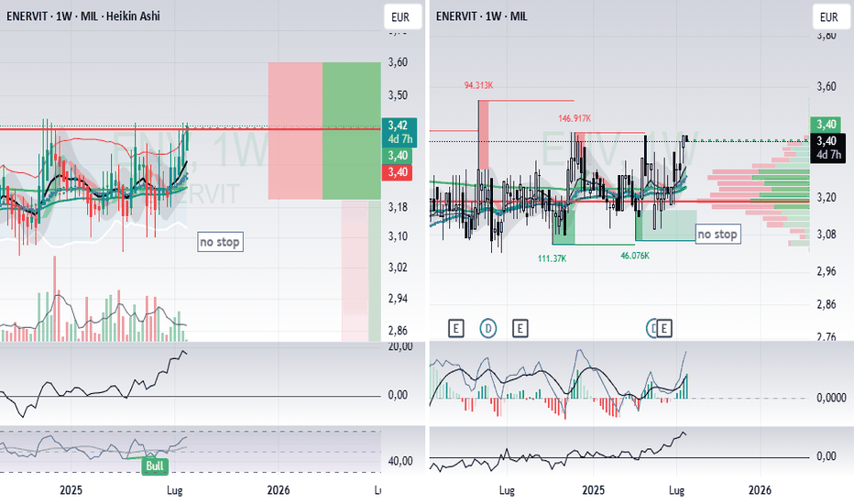
Task: Select the 'no stop' note on the left chart
Action: click(x=220, y=242)
